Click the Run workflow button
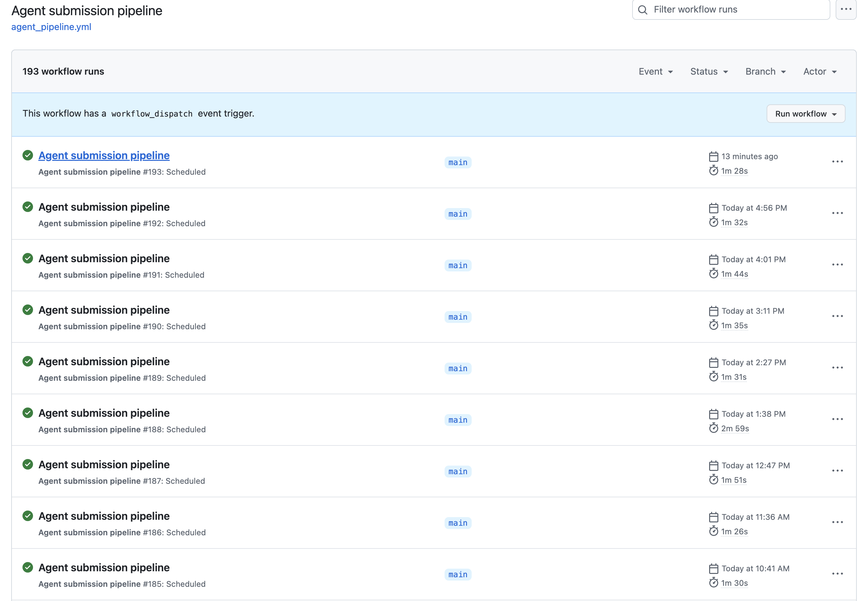The height and width of the screenshot is (601, 868). click(806, 114)
